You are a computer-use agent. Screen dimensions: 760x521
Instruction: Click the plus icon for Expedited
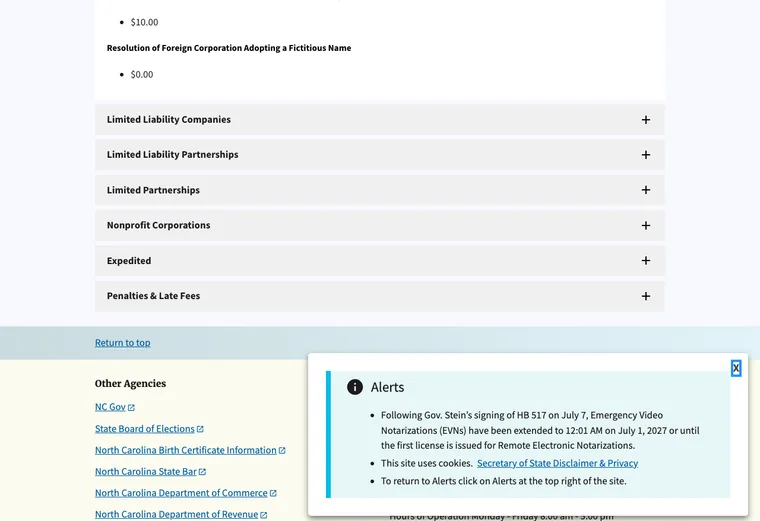[x=646, y=261]
